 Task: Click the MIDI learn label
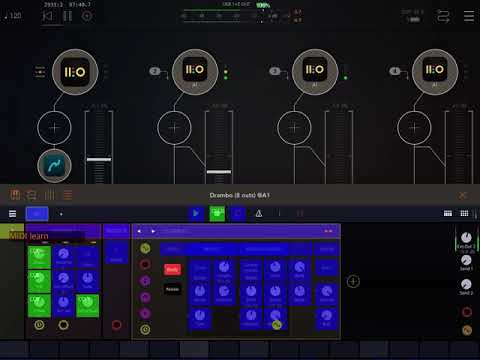pyautogui.click(x=29, y=236)
